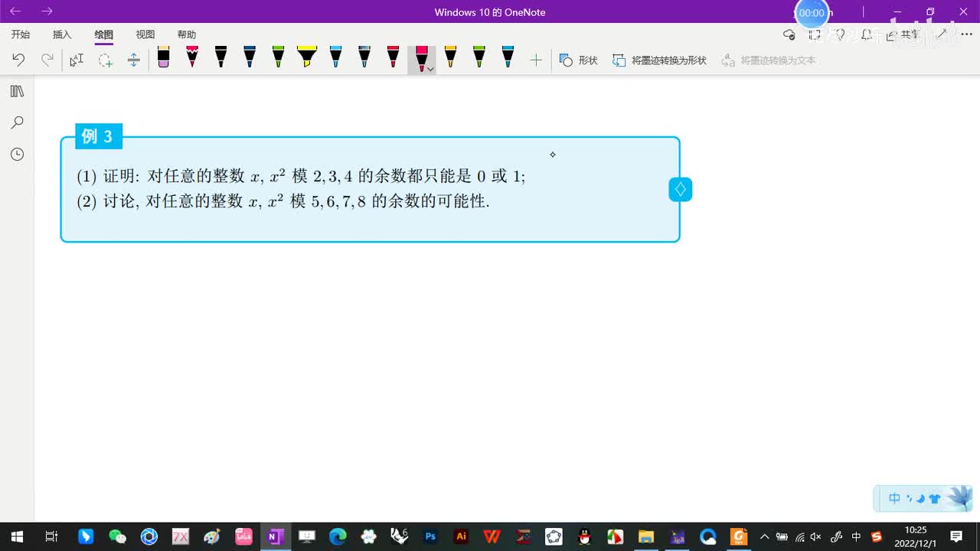The height and width of the screenshot is (551, 980).
Task: Go forward using title bar arrow
Action: tap(47, 11)
